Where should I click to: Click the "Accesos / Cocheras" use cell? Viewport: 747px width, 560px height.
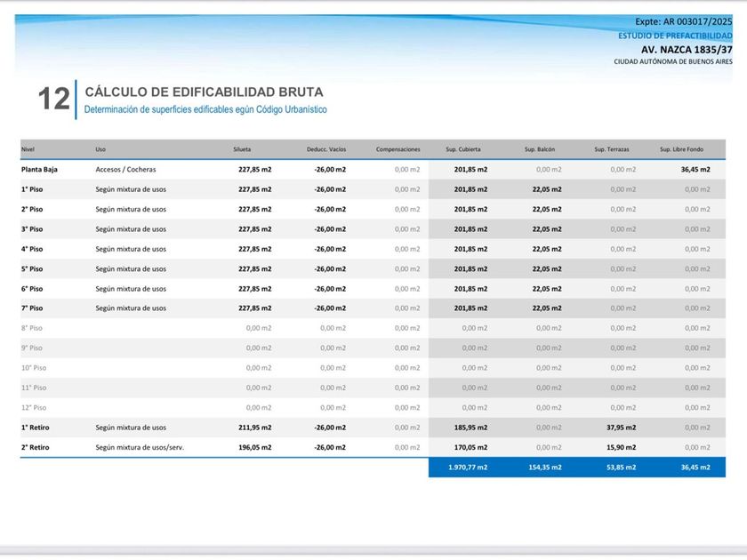(x=130, y=169)
